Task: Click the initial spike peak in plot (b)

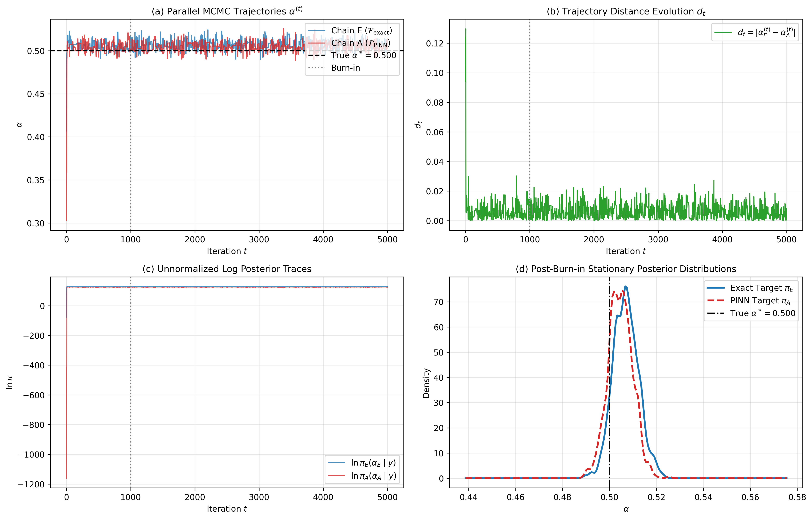Action: (x=466, y=29)
